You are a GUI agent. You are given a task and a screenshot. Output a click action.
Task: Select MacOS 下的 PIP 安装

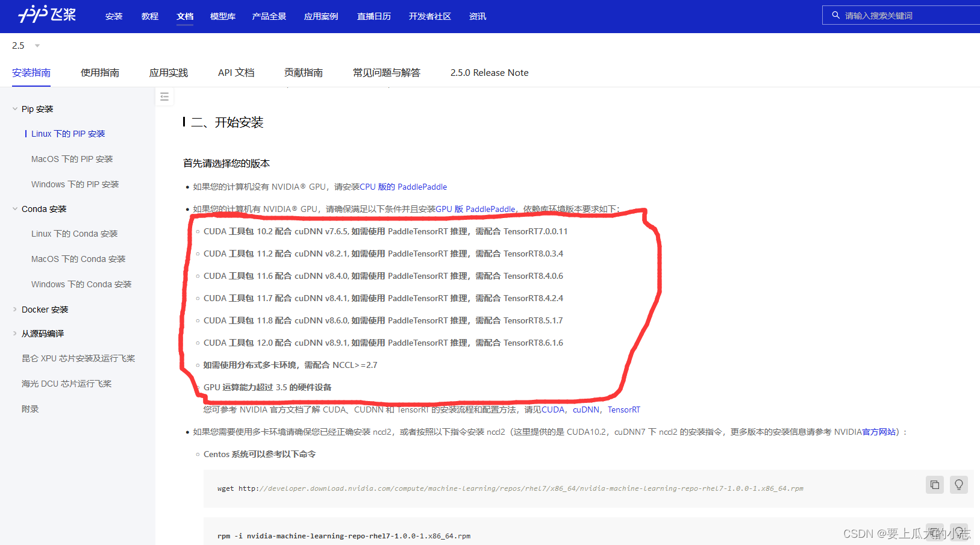coord(72,159)
